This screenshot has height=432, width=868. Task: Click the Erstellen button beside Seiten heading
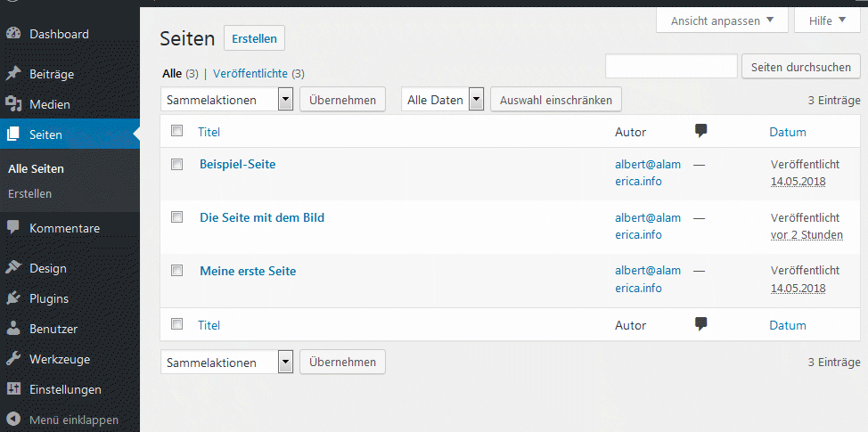pyautogui.click(x=254, y=38)
